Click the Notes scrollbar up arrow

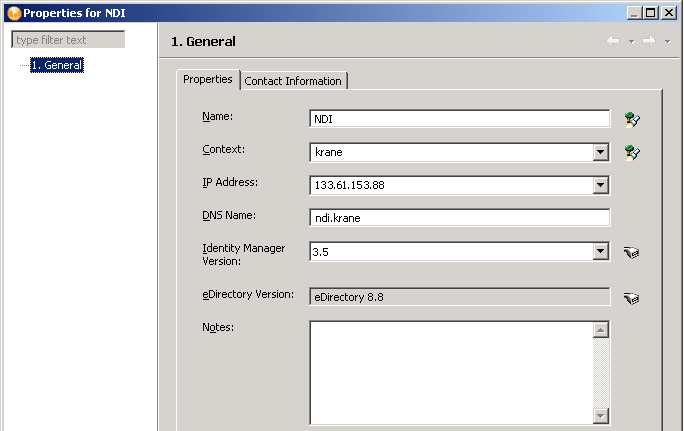point(601,330)
